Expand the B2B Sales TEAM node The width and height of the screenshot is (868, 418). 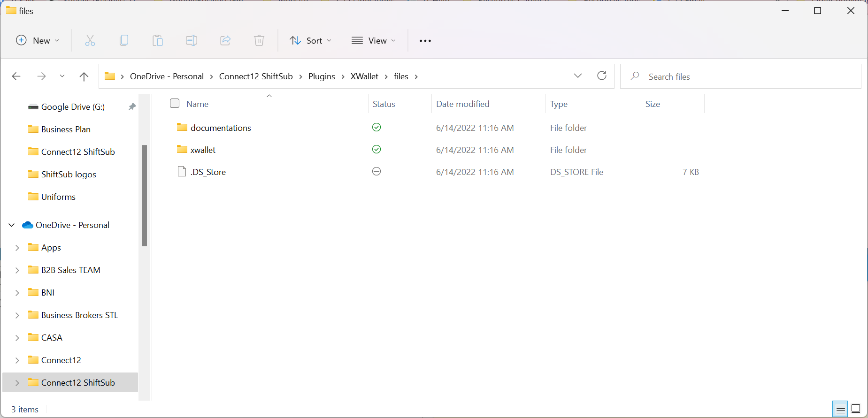tap(17, 270)
